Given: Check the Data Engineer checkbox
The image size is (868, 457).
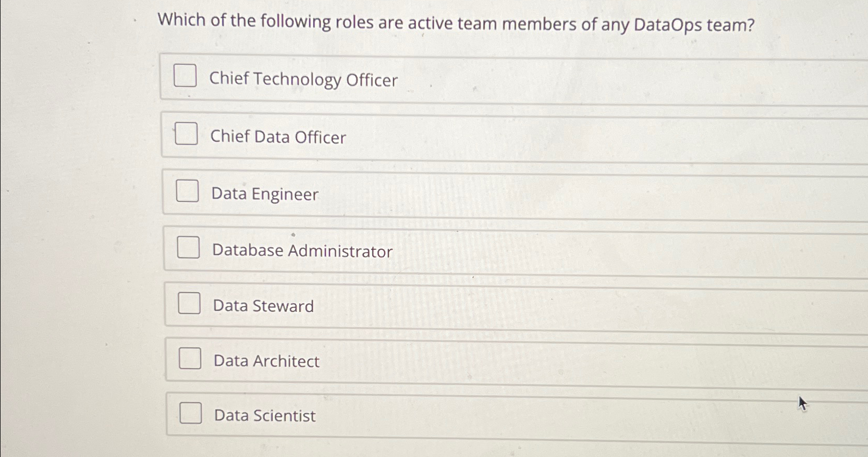Looking at the screenshot, I should [188, 191].
